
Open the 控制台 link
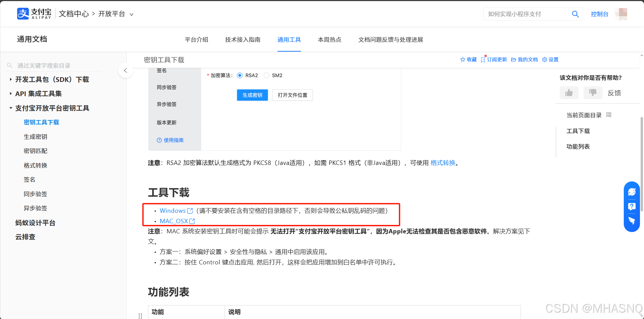599,14
